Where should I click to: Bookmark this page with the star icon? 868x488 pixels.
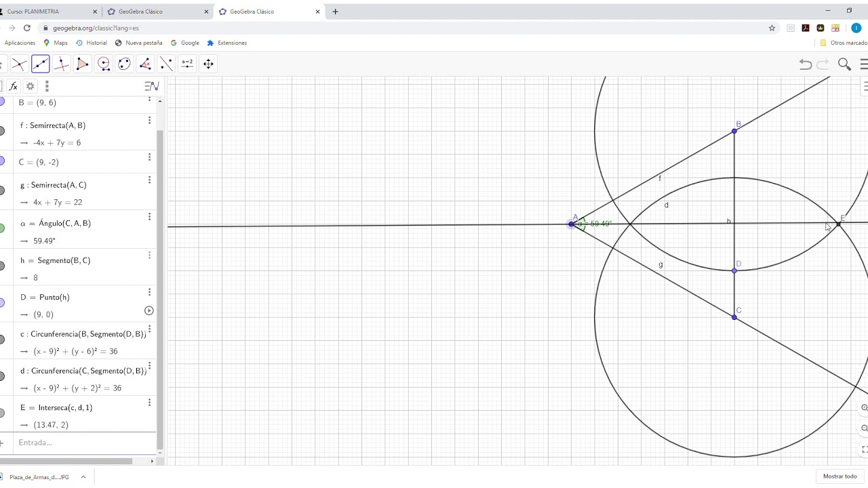tap(772, 28)
